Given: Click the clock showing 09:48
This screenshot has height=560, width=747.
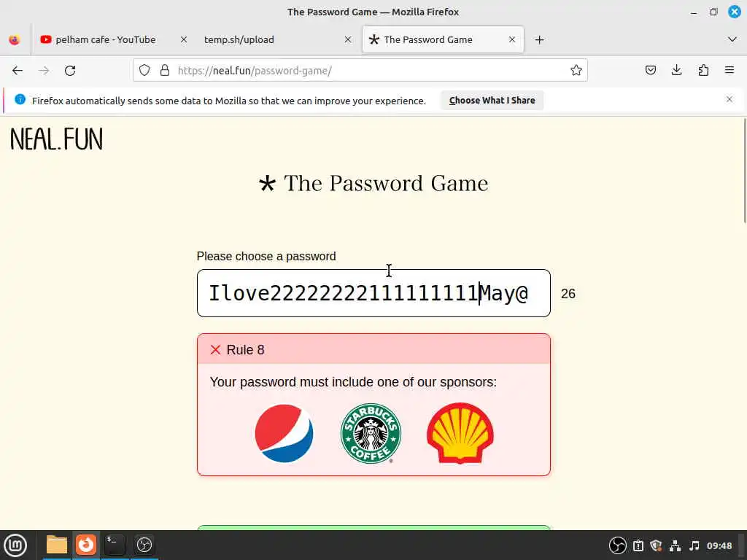Looking at the screenshot, I should tap(719, 545).
